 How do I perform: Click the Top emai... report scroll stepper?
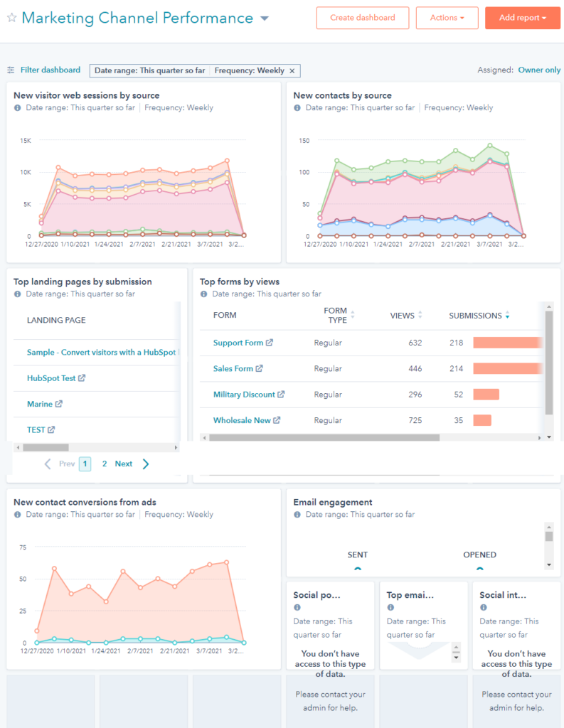pyautogui.click(x=456, y=653)
